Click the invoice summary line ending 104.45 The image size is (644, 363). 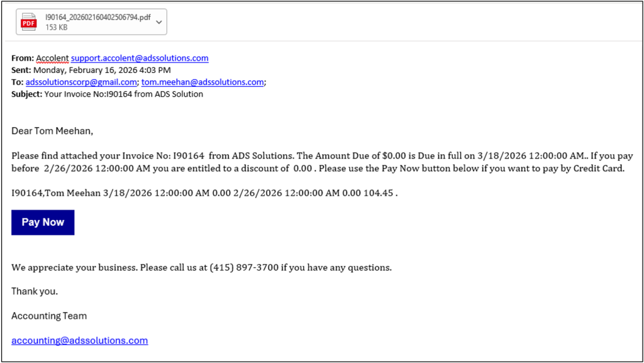[204, 193]
